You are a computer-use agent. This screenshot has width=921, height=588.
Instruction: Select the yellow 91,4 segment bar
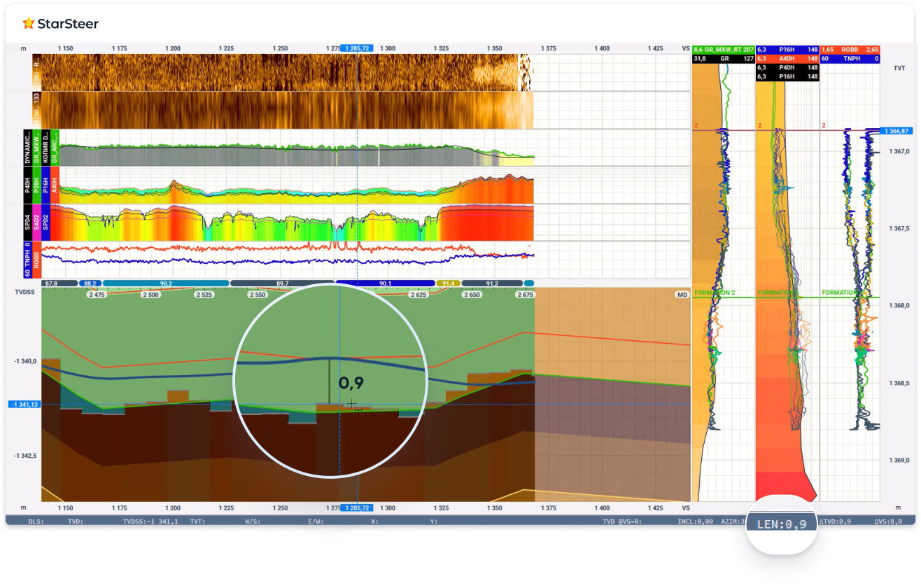[x=448, y=283]
